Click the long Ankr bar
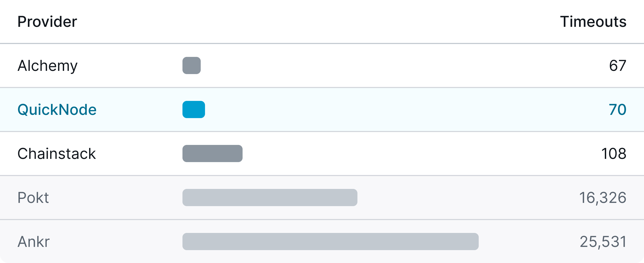 (x=331, y=242)
